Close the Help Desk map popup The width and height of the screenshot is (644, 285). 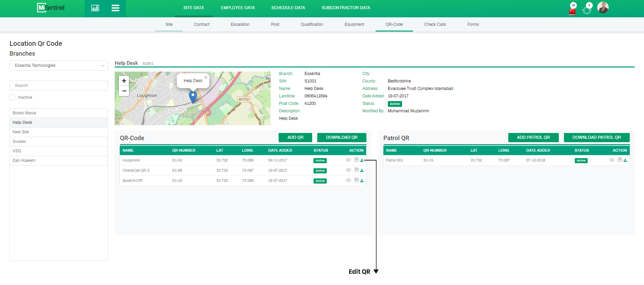coord(206,77)
